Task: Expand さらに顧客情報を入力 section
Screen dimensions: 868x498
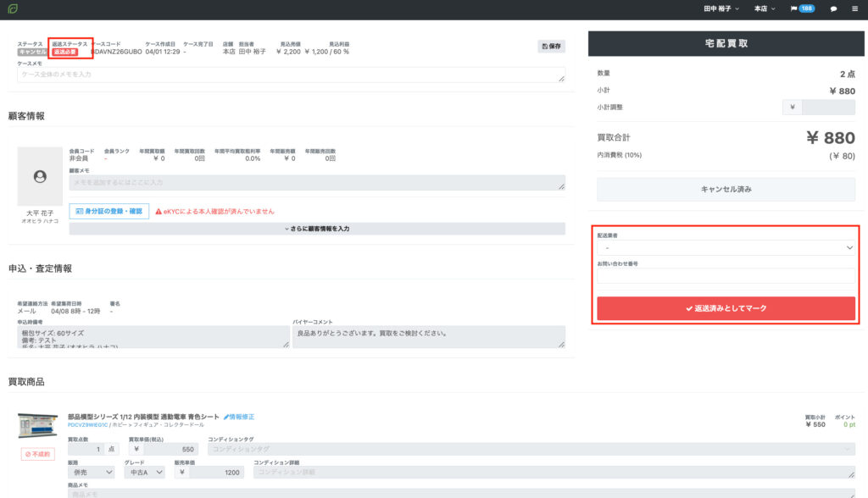Action: click(x=317, y=229)
